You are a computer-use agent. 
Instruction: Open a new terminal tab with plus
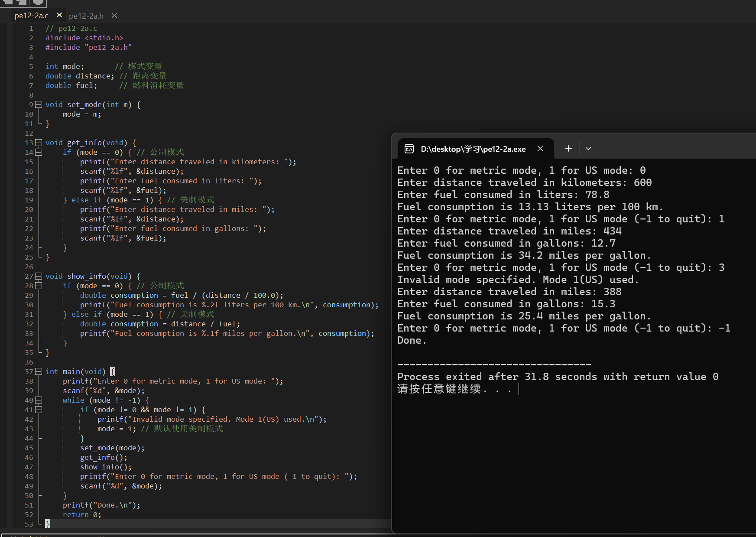point(568,149)
